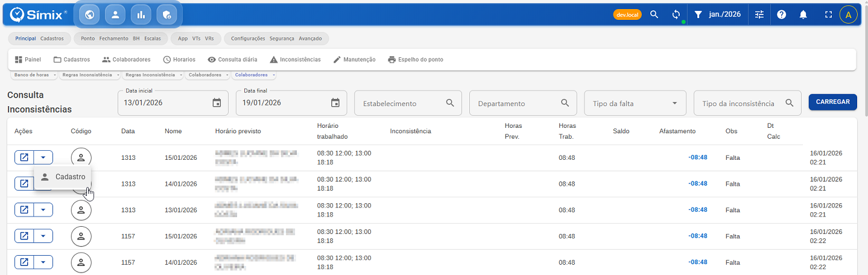
Task: Toggle fullscreen mode icon
Action: (x=828, y=14)
